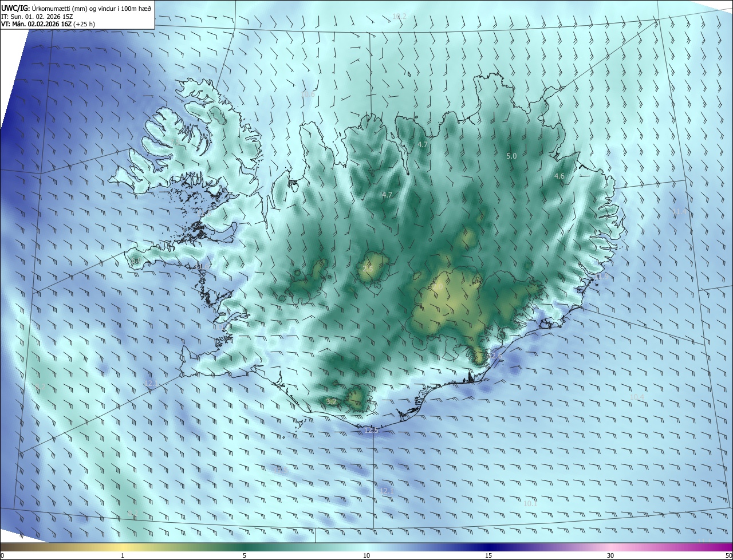The width and height of the screenshot is (733, 560).
Task: Click the 0 tick on the color scale
Action: tap(2, 555)
